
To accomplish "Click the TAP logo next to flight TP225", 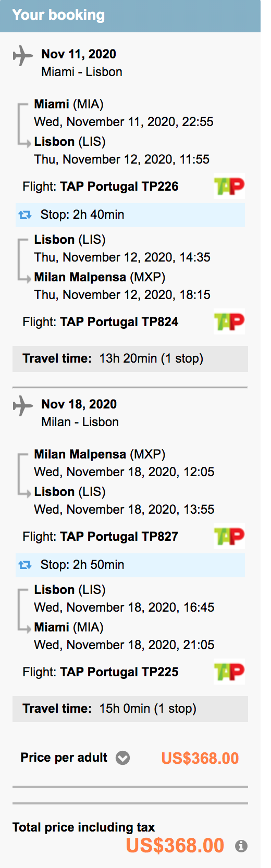I will tap(229, 672).
